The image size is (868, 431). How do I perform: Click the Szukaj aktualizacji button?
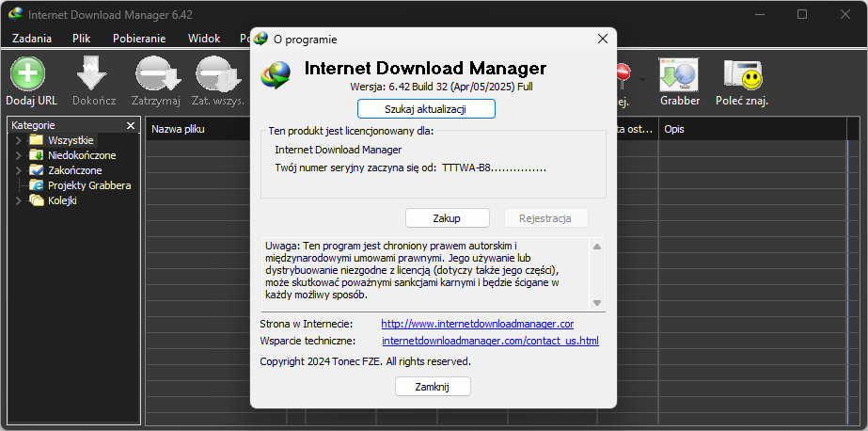click(x=426, y=109)
